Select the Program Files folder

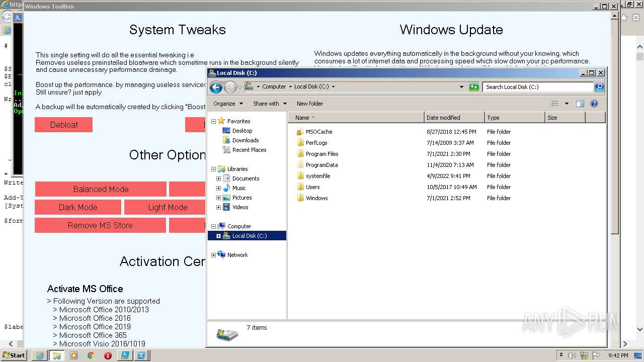coord(322,154)
